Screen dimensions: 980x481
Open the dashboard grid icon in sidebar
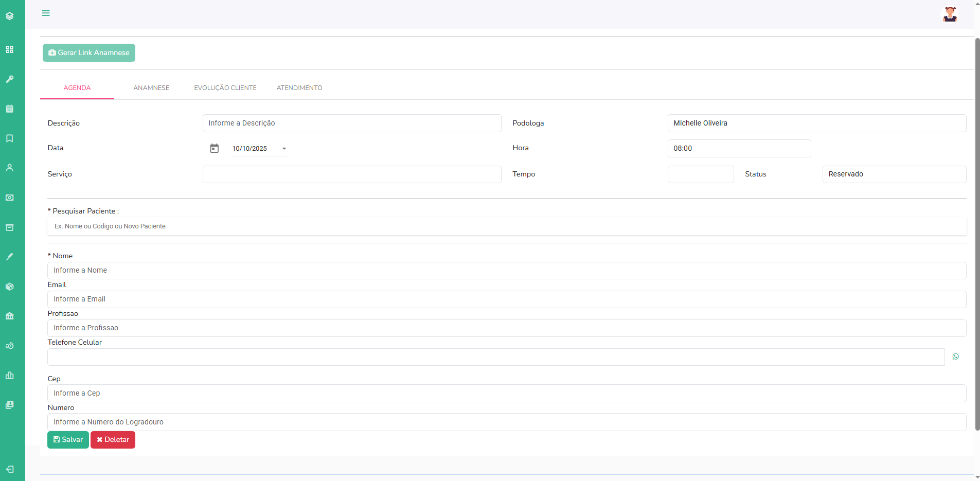tap(10, 49)
